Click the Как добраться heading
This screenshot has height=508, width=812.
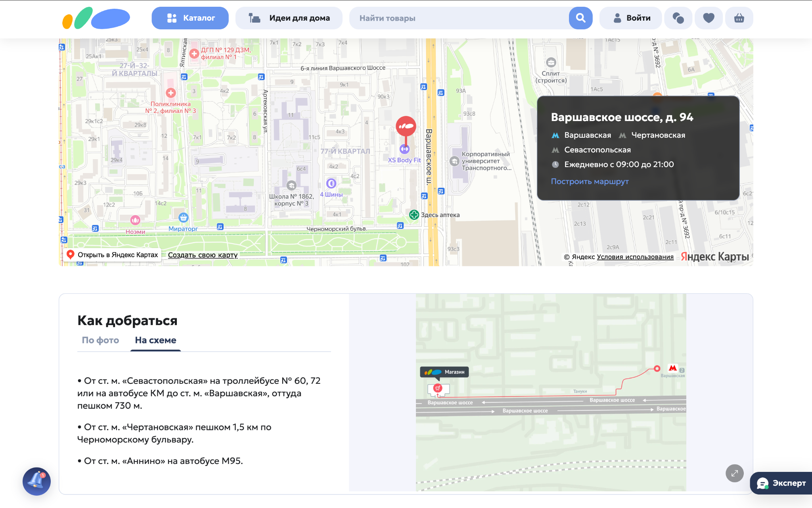coord(127,320)
